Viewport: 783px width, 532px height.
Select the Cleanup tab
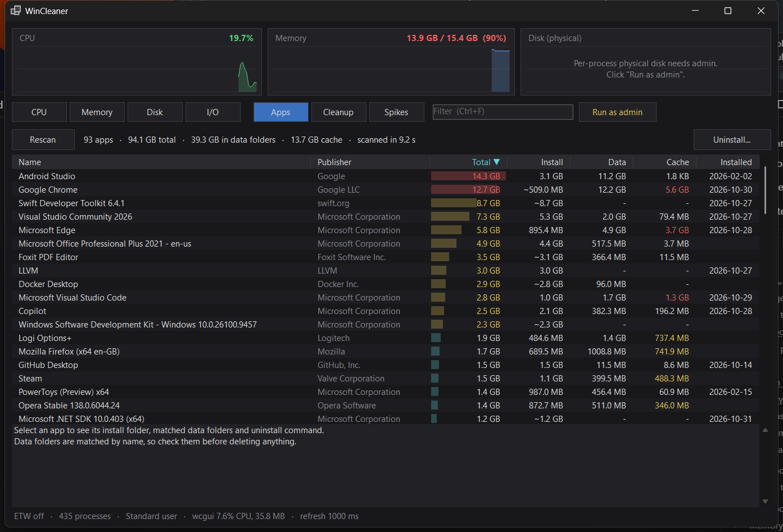click(x=338, y=112)
